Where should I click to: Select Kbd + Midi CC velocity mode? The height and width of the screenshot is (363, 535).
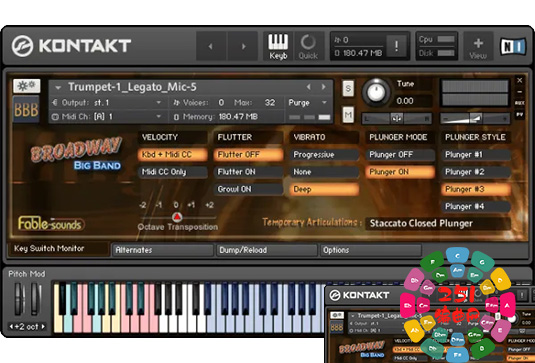pyautogui.click(x=173, y=155)
